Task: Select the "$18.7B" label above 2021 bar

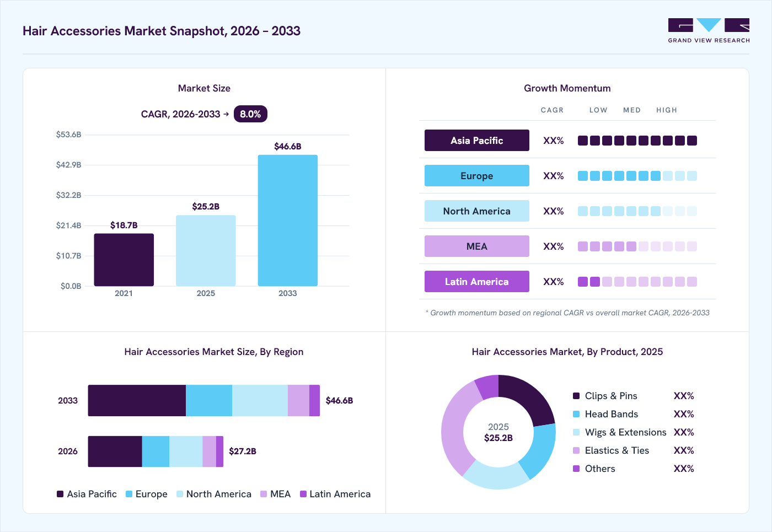Action: point(124,225)
